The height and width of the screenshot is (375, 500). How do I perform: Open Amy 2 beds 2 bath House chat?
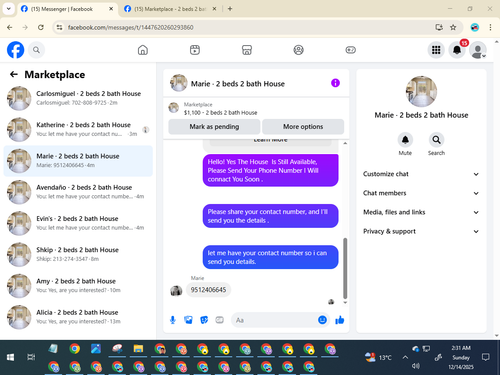78,286
